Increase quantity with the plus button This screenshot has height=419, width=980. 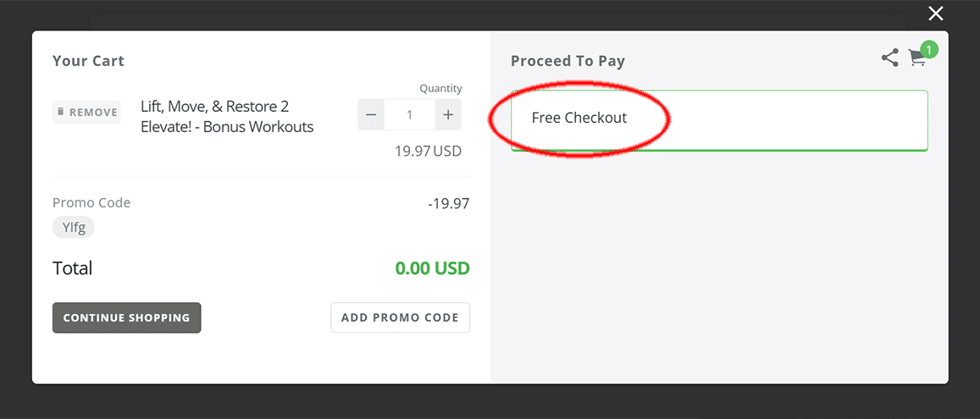coord(448,115)
